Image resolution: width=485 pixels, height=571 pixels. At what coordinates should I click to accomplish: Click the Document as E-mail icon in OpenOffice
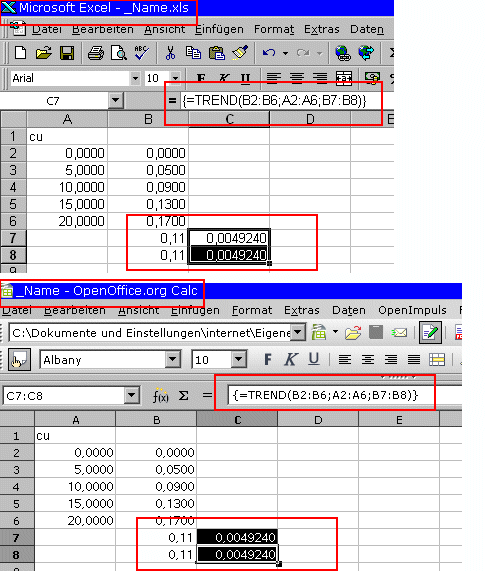(399, 332)
